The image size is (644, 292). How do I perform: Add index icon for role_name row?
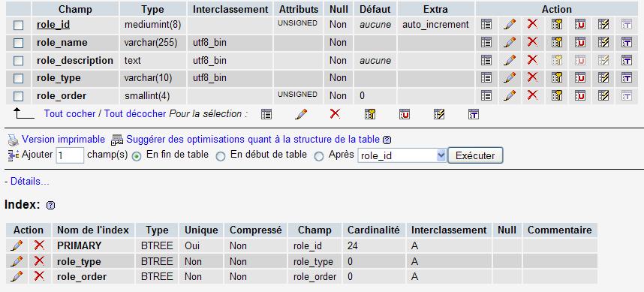(603, 42)
